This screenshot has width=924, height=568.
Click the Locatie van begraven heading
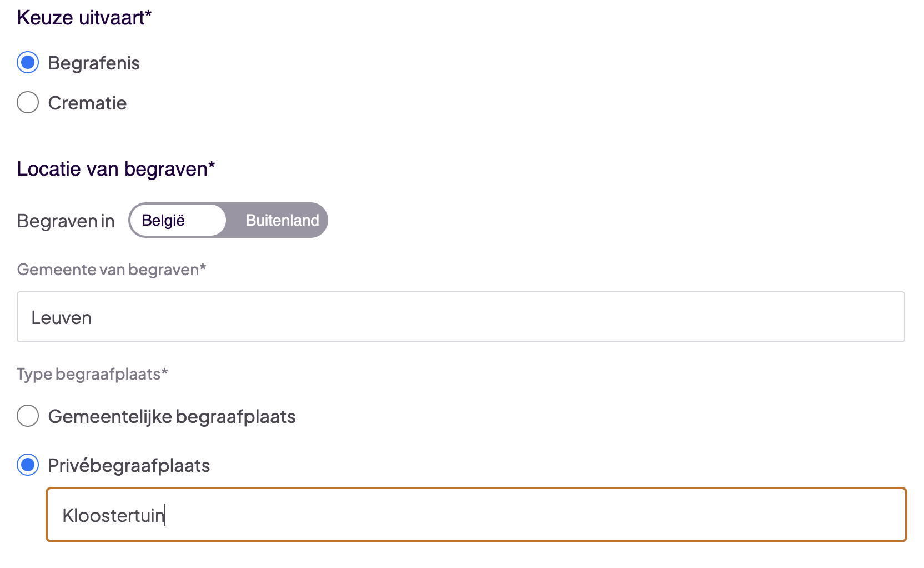[115, 169]
